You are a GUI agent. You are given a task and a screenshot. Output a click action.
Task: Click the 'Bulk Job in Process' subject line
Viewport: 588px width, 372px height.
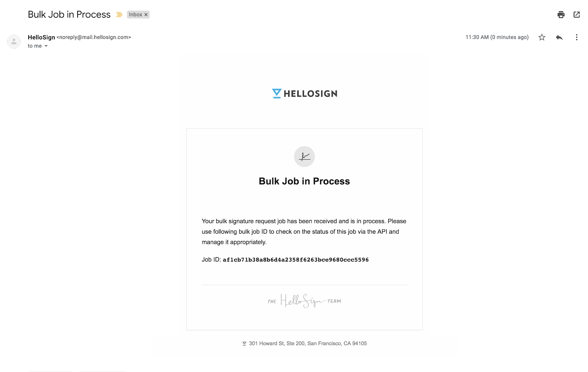pyautogui.click(x=69, y=14)
